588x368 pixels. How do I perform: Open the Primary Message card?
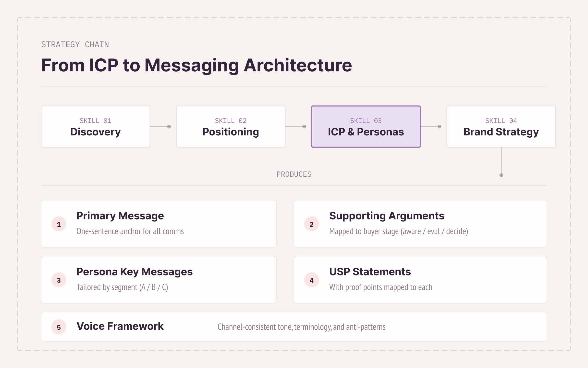point(159,224)
